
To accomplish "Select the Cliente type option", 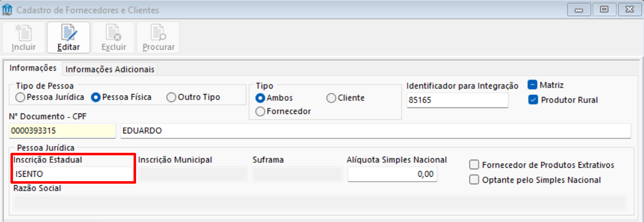I will (345, 98).
